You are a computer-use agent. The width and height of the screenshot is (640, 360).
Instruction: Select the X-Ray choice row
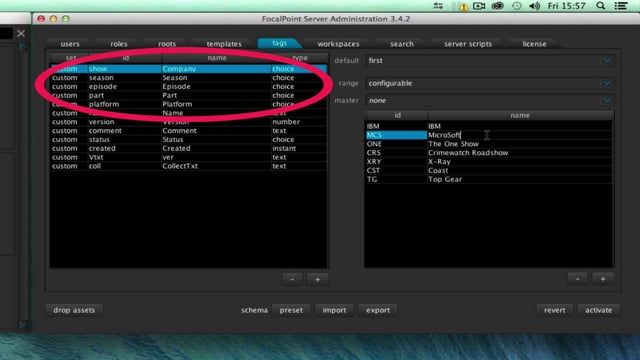tap(489, 162)
